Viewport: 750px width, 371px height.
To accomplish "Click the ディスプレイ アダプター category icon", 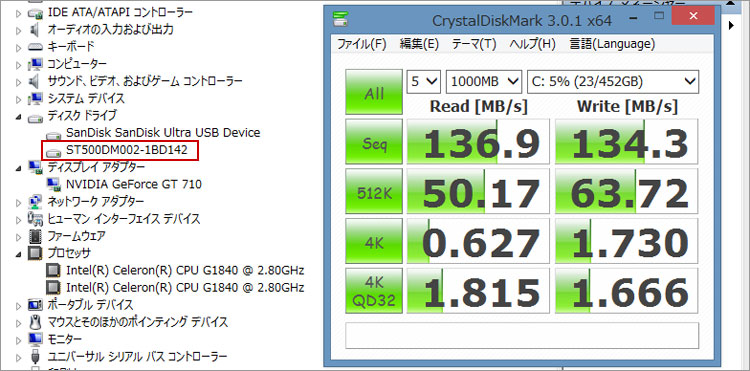I will (x=35, y=167).
